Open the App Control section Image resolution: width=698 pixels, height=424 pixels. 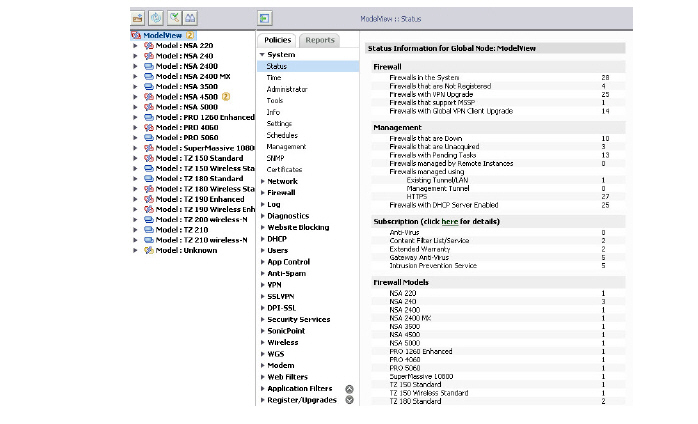tap(288, 262)
